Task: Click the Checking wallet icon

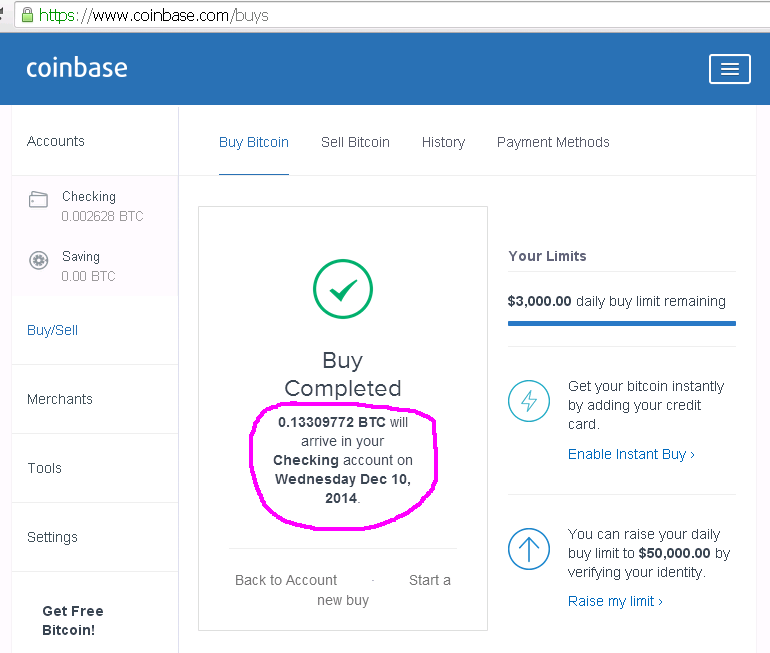Action: (x=38, y=199)
